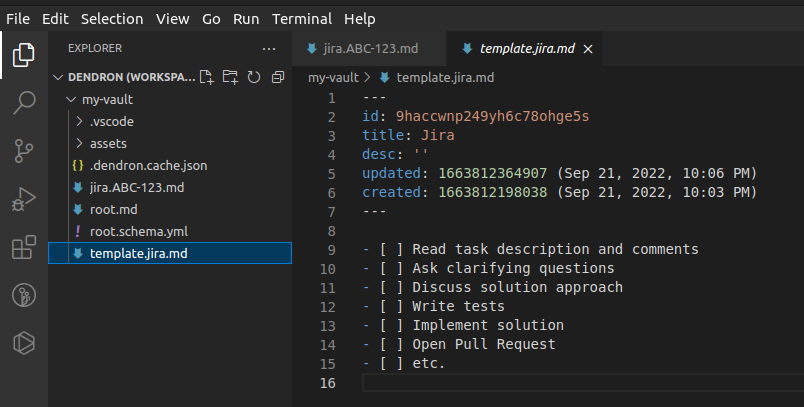Screen dimensions: 804x407
Task: Click the title value 'Jira'
Action: coord(438,135)
